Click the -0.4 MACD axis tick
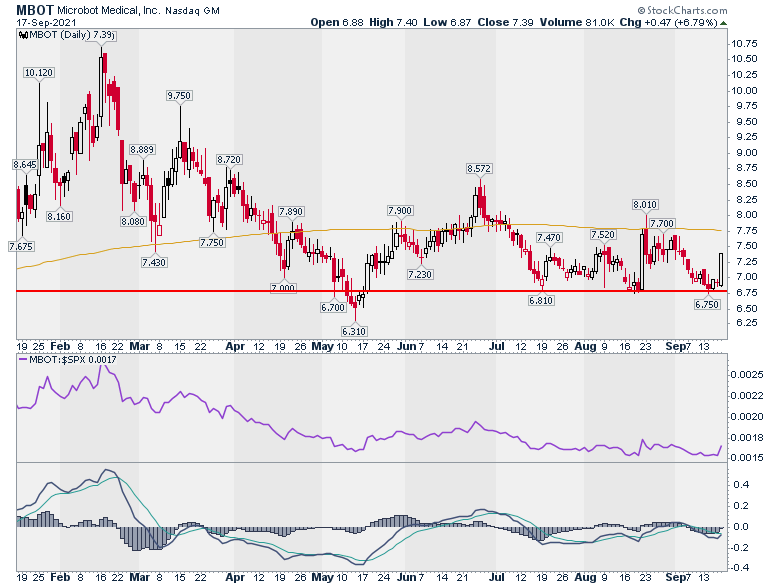This screenshot has height=586, width=780. [739, 568]
